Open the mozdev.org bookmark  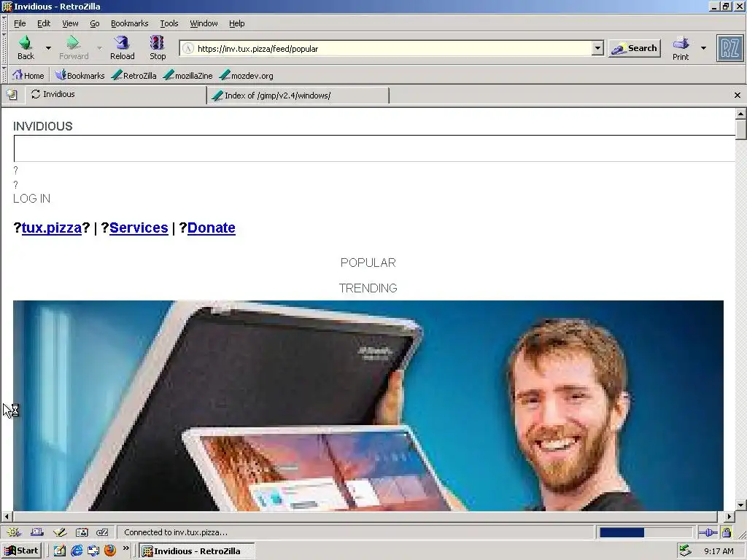(x=247, y=75)
